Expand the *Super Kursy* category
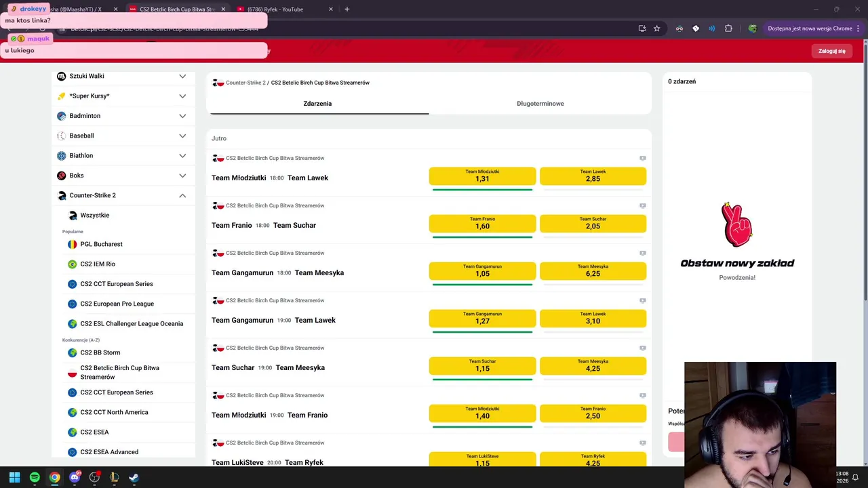 [x=182, y=96]
